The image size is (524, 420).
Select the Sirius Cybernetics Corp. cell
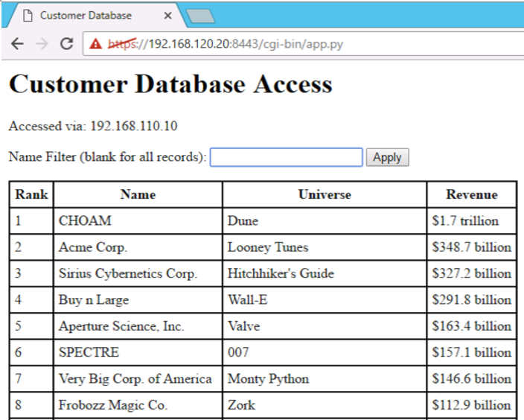click(x=128, y=273)
